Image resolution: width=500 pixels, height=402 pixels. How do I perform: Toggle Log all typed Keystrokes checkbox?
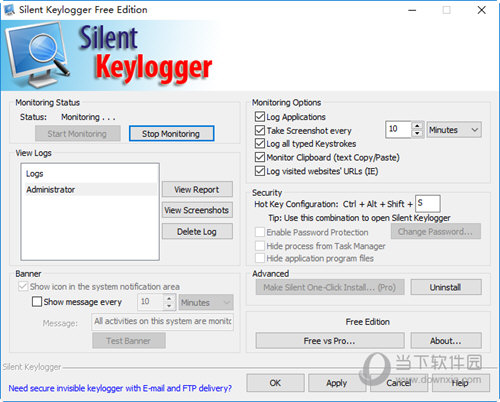coord(260,144)
